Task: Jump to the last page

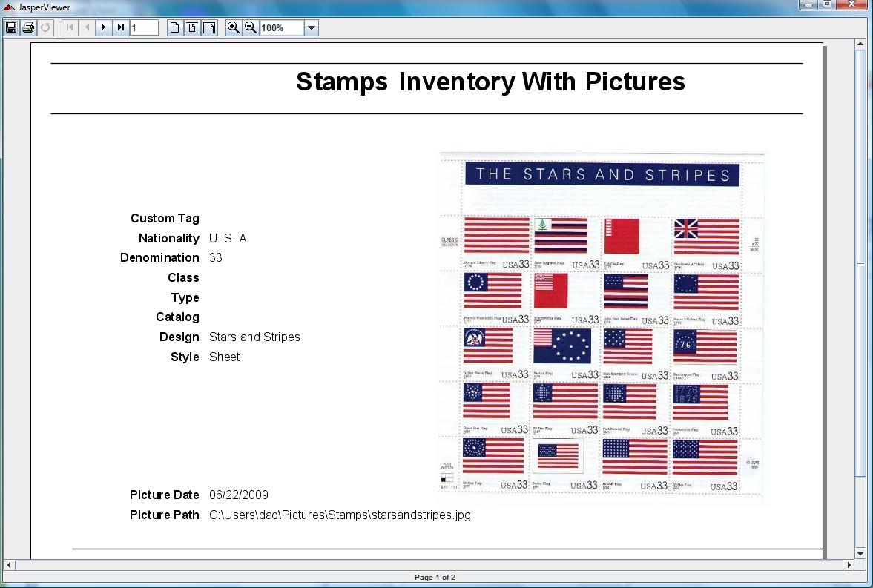Action: [x=120, y=27]
